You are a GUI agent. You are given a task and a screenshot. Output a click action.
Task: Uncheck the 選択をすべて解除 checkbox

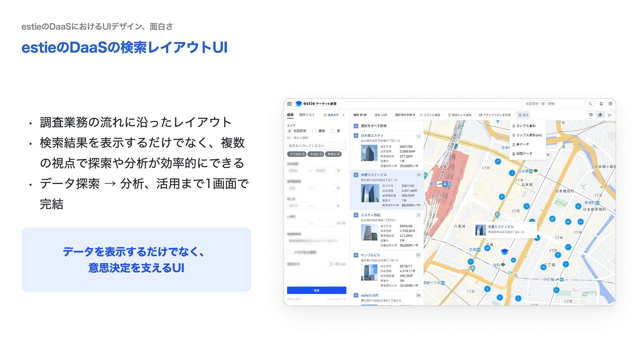coord(356,126)
